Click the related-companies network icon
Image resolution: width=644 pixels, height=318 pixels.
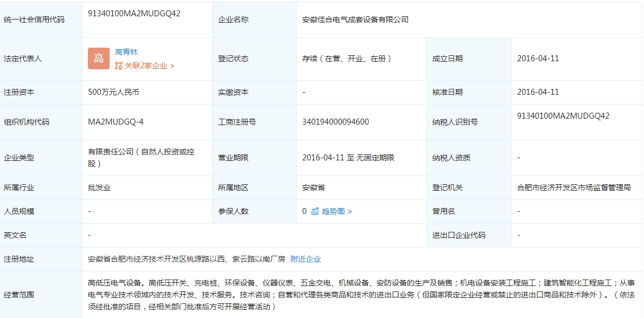119,66
